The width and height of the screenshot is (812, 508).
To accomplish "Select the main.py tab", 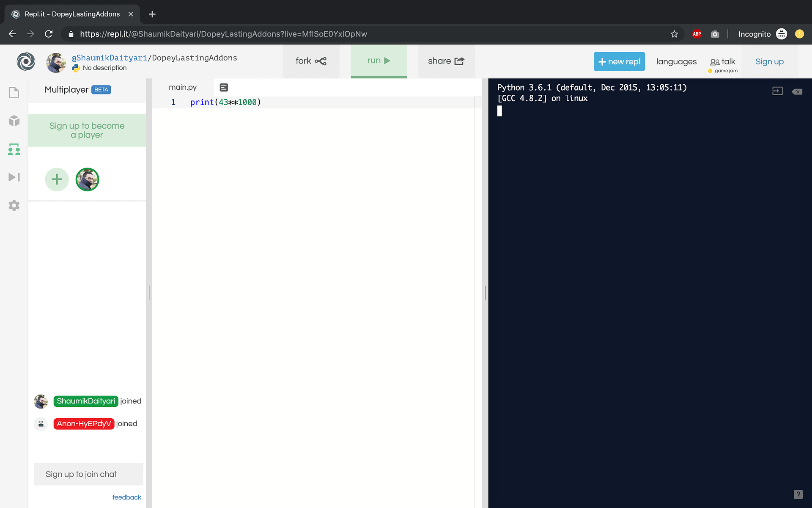I will 183,87.
